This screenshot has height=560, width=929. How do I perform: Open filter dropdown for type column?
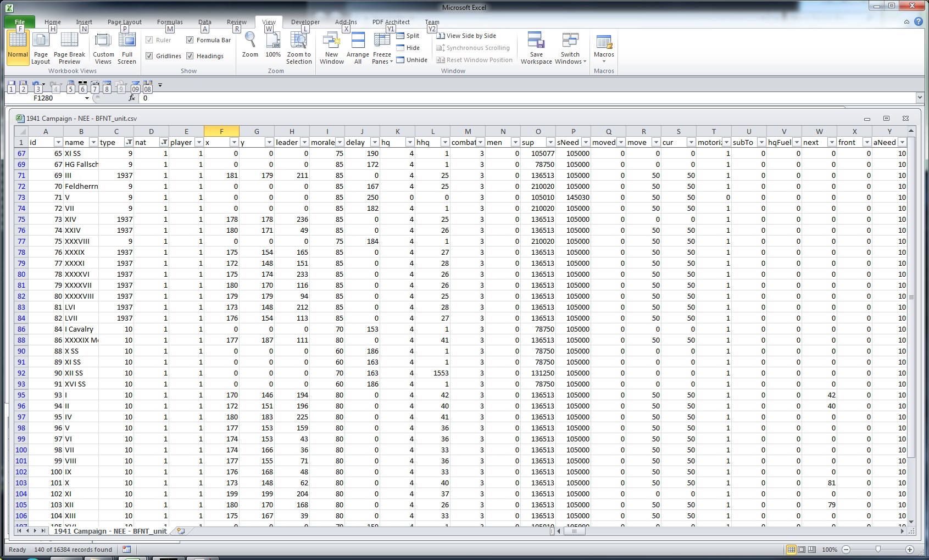[x=129, y=142]
